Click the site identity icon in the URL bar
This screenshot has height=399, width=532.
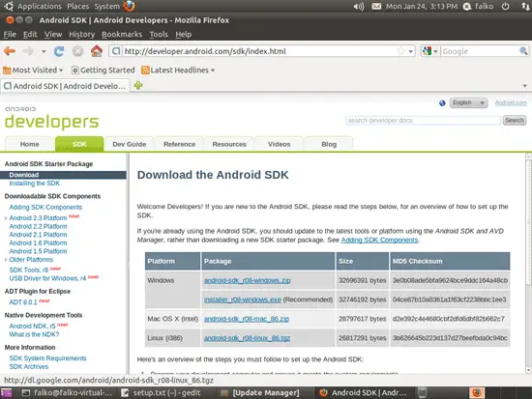tap(116, 51)
